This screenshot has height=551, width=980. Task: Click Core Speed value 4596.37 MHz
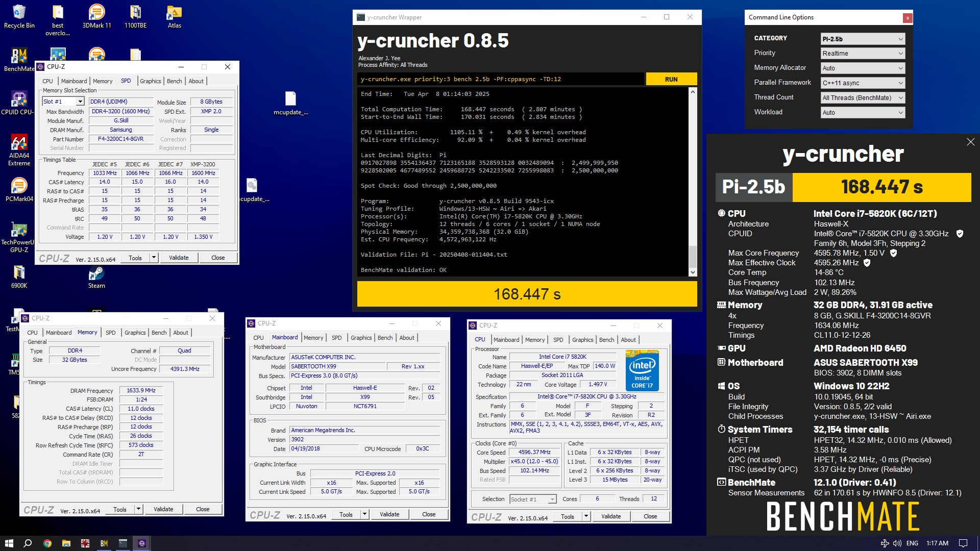click(534, 452)
